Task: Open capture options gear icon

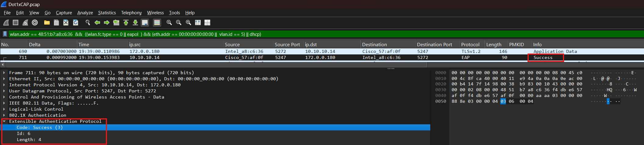Action: click(x=35, y=22)
